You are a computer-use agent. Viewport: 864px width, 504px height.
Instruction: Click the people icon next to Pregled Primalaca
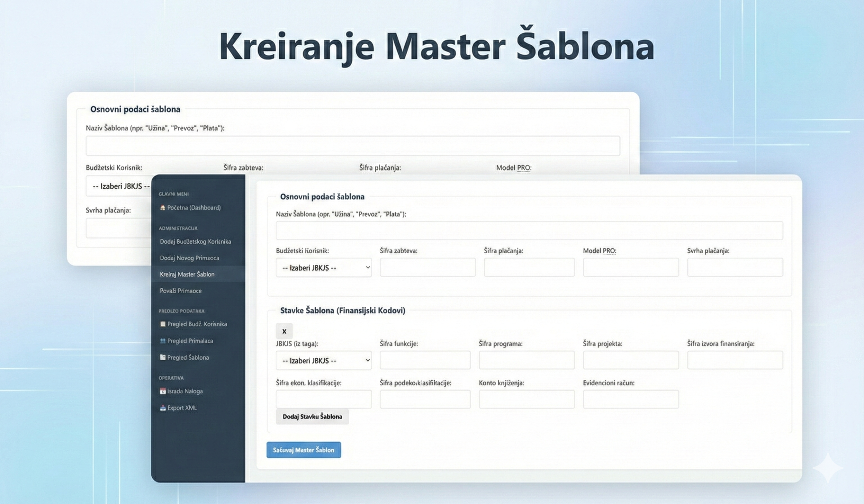[x=163, y=341]
